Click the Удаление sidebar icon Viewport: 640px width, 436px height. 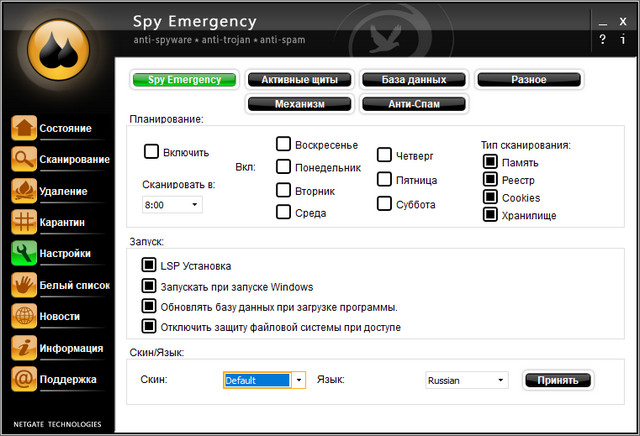24,191
